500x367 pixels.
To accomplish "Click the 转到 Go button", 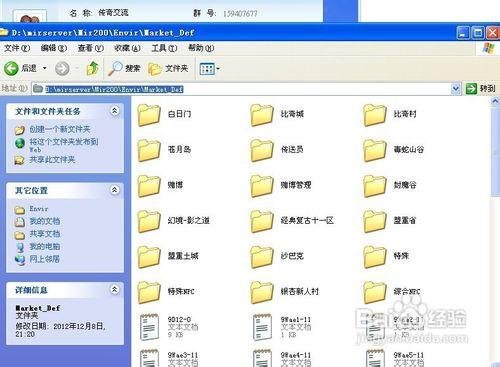I will click(480, 89).
